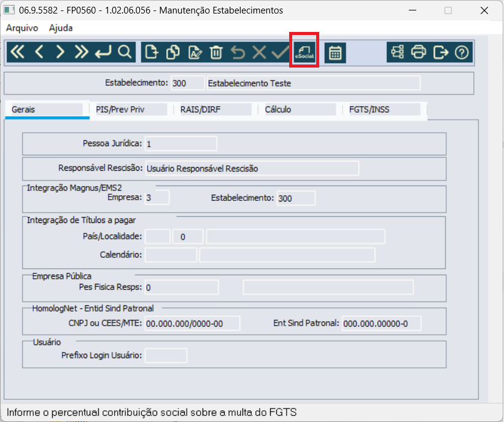Screen dimensions: 504x422
Task: Copy the current establishment record
Action: pyautogui.click(x=173, y=52)
